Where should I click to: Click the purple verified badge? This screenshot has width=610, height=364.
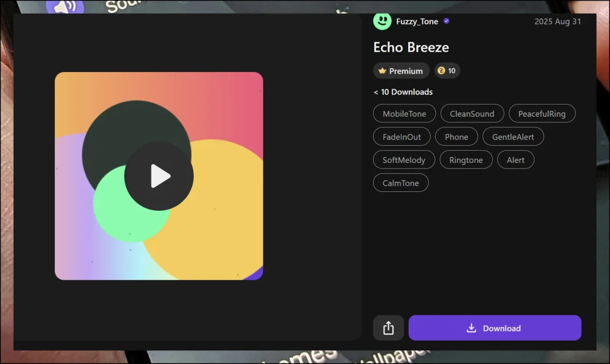(x=446, y=21)
